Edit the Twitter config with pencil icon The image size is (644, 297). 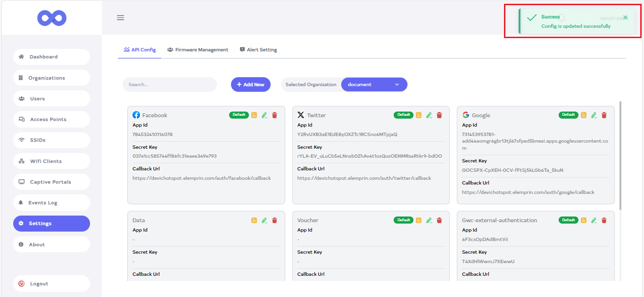pyautogui.click(x=429, y=115)
